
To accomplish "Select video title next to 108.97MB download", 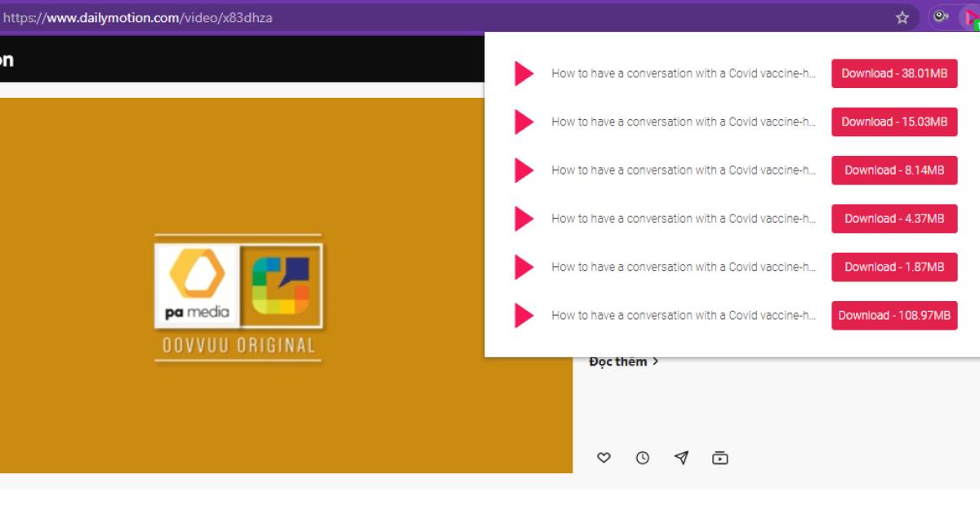I will pos(684,316).
